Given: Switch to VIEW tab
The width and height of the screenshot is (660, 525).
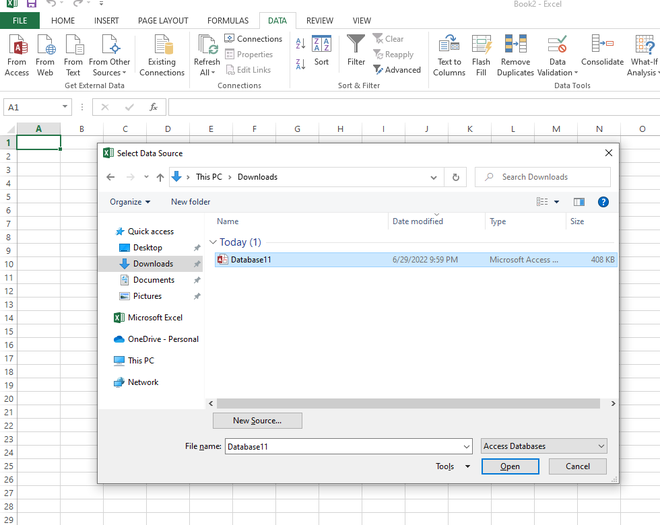Looking at the screenshot, I should (x=362, y=21).
